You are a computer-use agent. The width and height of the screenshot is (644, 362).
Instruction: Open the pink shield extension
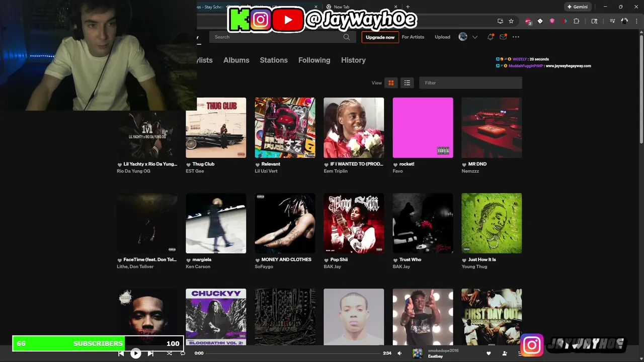[x=552, y=21]
